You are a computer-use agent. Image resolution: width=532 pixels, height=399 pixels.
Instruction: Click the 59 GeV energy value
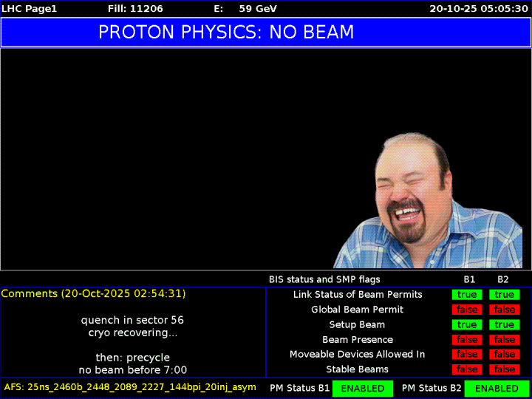point(258,9)
